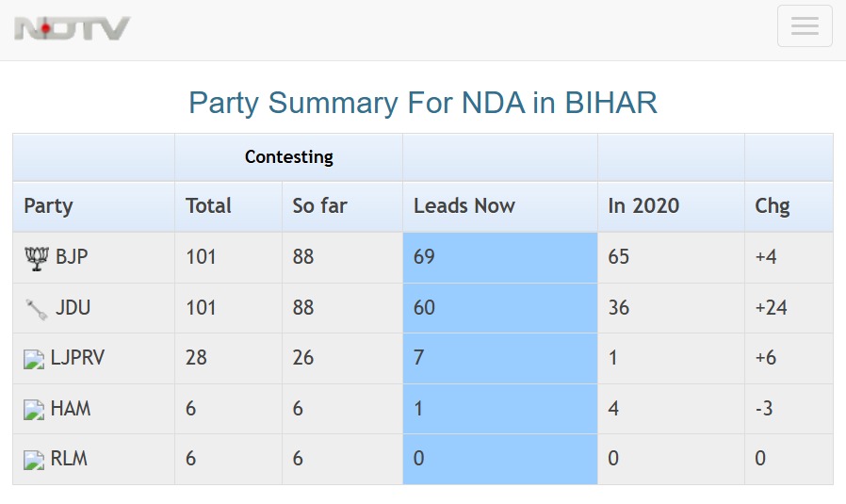Click the JDU arrow party icon

coord(36,308)
